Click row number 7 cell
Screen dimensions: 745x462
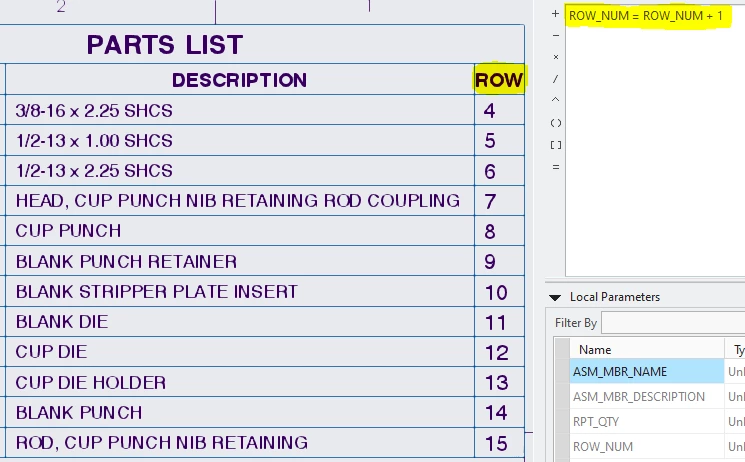(499, 201)
